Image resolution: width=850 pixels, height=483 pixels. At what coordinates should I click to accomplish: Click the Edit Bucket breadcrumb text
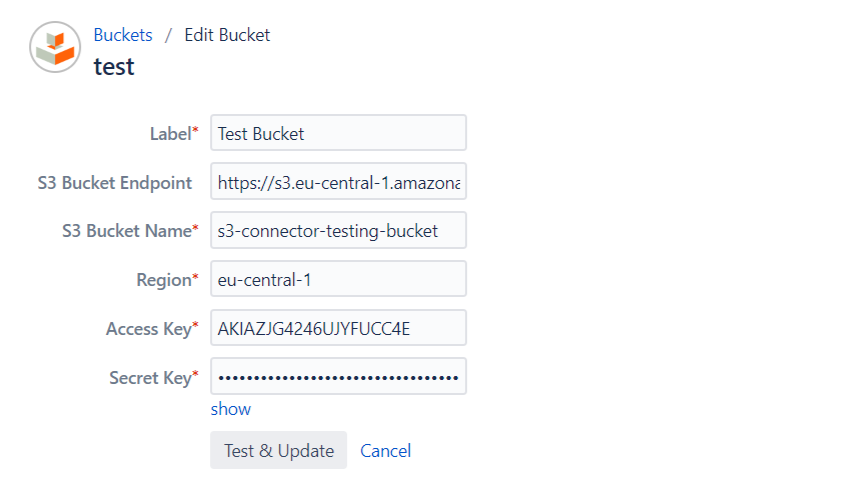tap(227, 35)
